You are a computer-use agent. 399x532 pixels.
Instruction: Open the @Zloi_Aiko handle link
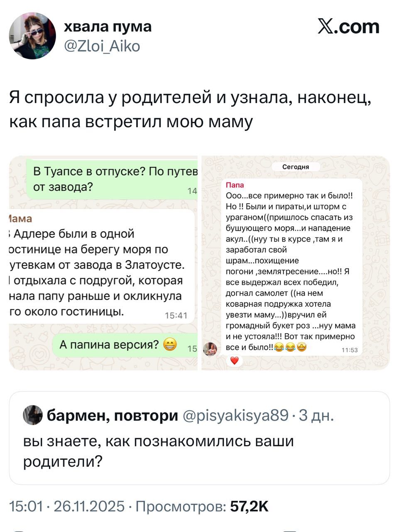(x=102, y=46)
